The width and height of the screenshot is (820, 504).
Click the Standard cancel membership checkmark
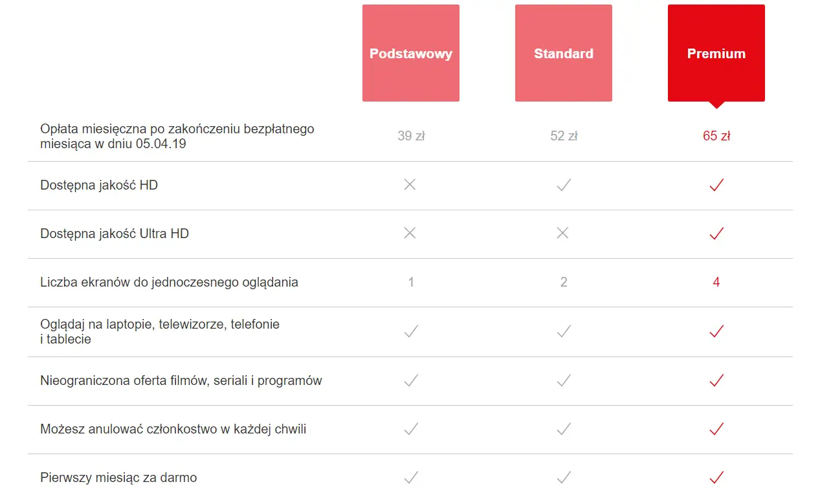pyautogui.click(x=564, y=429)
